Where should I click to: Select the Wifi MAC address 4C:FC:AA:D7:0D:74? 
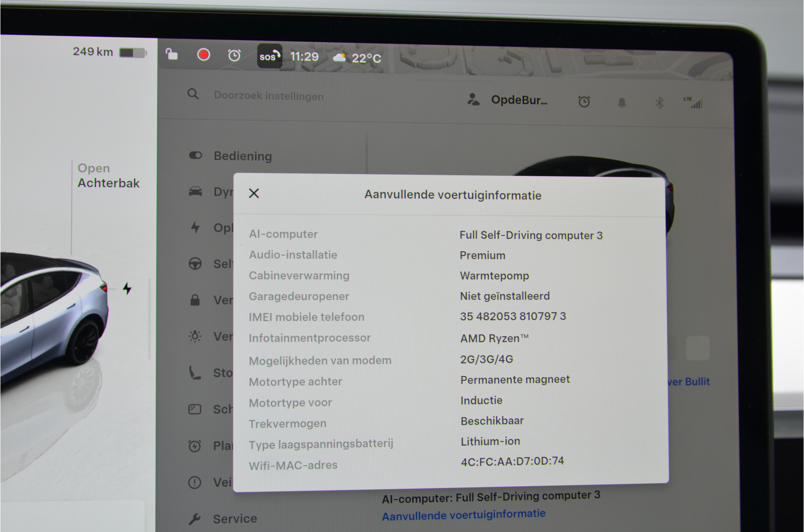tap(513, 461)
